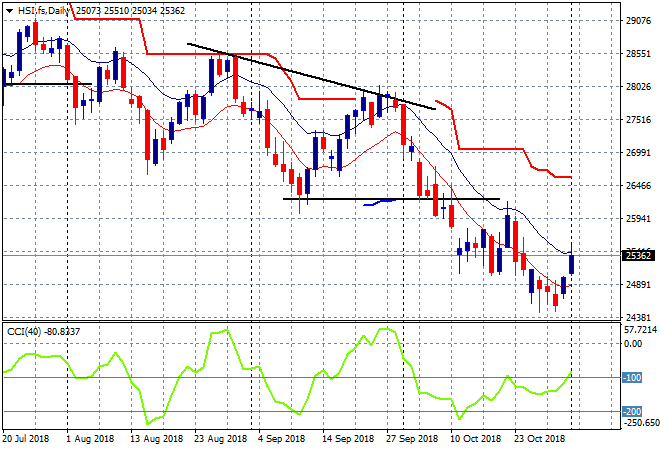660x450 pixels.
Task: Click the 0.00 CCI scale value
Action: (x=633, y=343)
